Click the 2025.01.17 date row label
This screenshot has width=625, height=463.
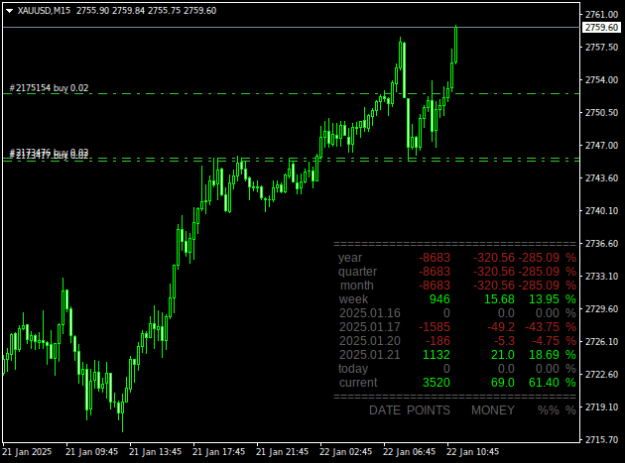pyautogui.click(x=370, y=327)
